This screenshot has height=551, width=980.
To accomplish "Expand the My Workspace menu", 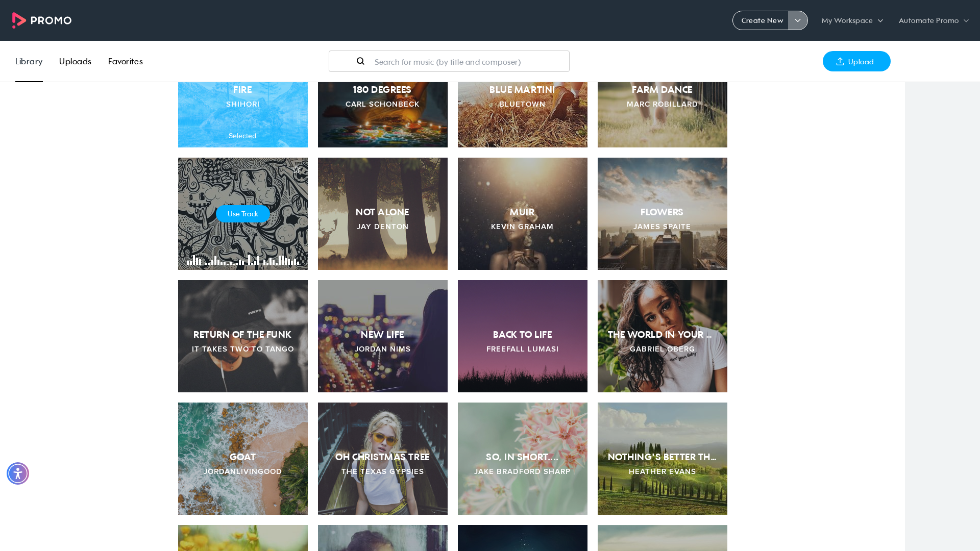I will pos(852,20).
